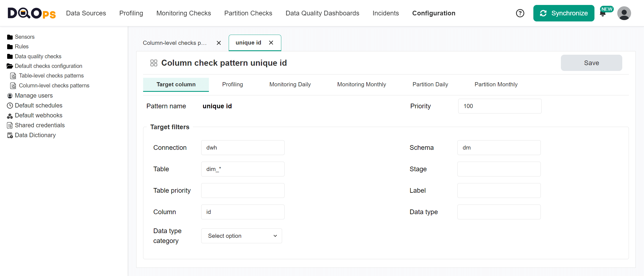Click the Synchronize button

[564, 13]
